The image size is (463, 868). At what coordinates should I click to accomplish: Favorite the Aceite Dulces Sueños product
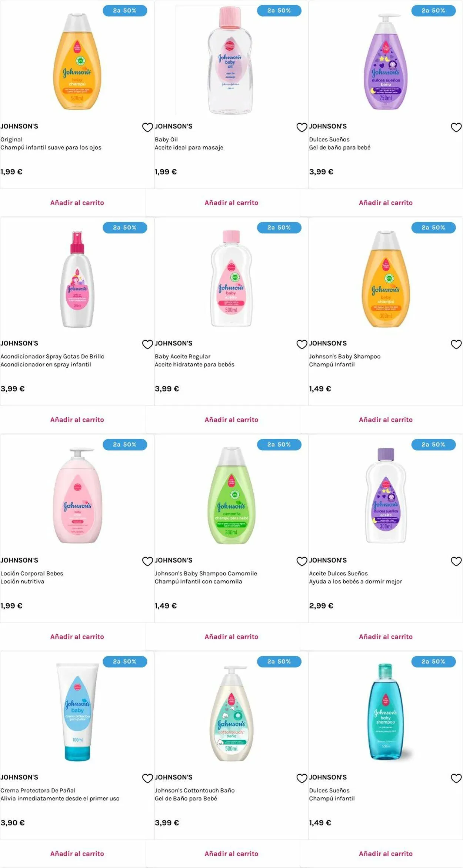456,561
